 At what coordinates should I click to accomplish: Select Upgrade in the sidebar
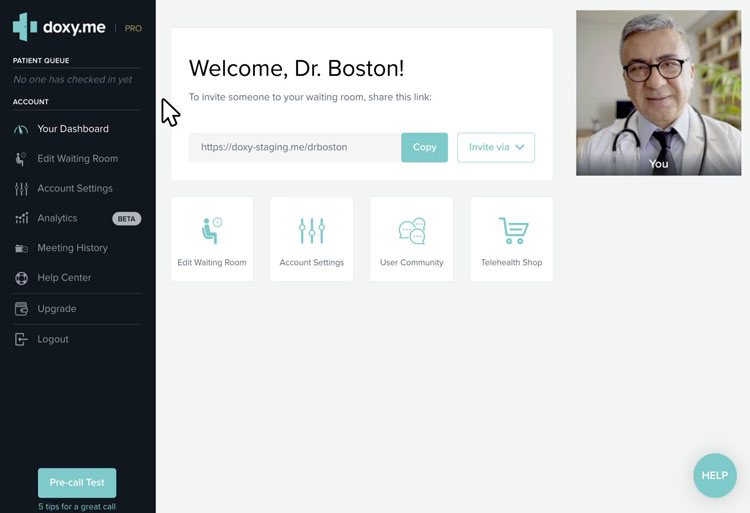point(57,309)
